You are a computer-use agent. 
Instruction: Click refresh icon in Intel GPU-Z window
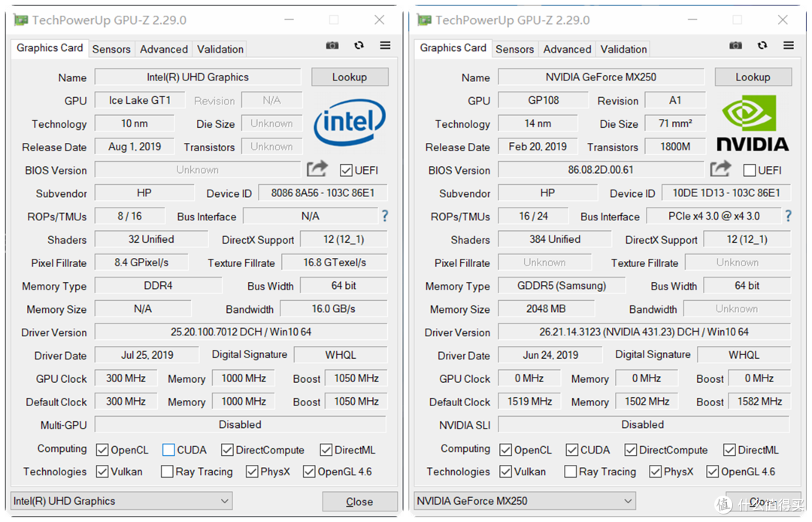359,46
